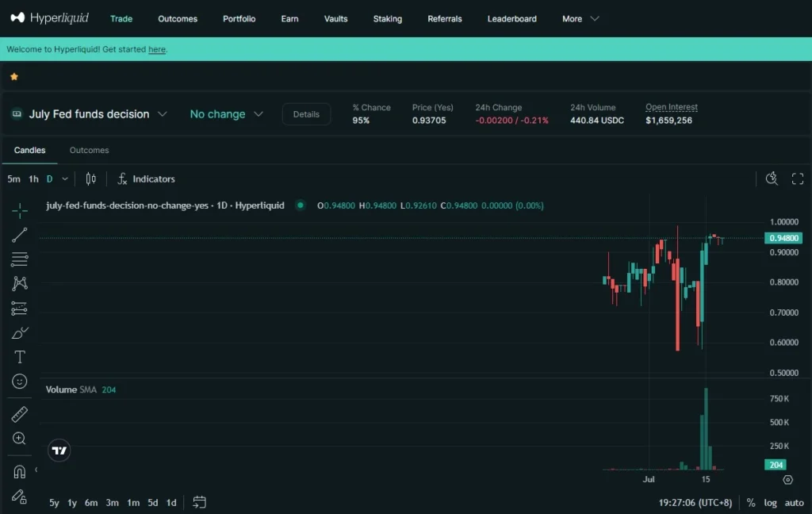Click the Open Interest label
Image resolution: width=812 pixels, height=514 pixels.
click(x=671, y=107)
